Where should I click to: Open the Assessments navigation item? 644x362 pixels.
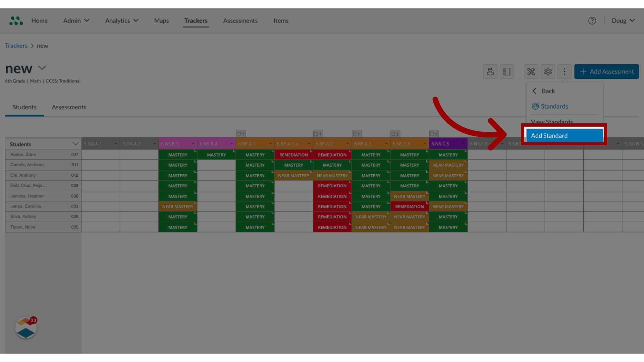(240, 21)
